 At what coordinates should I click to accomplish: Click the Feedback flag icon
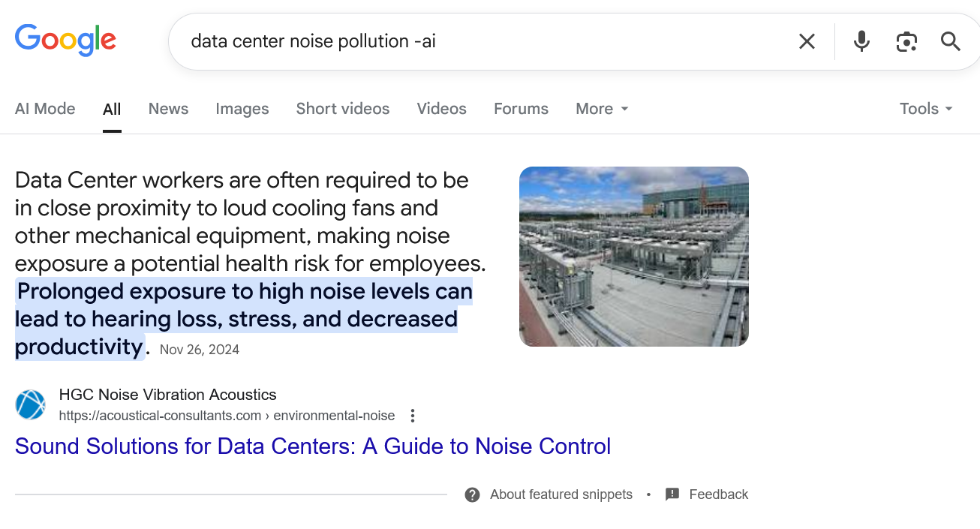[672, 494]
